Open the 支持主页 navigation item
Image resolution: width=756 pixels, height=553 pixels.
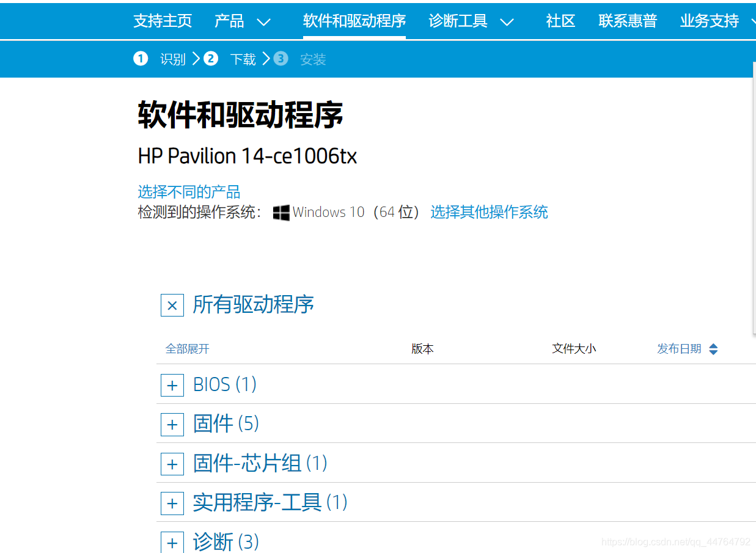coord(163,21)
